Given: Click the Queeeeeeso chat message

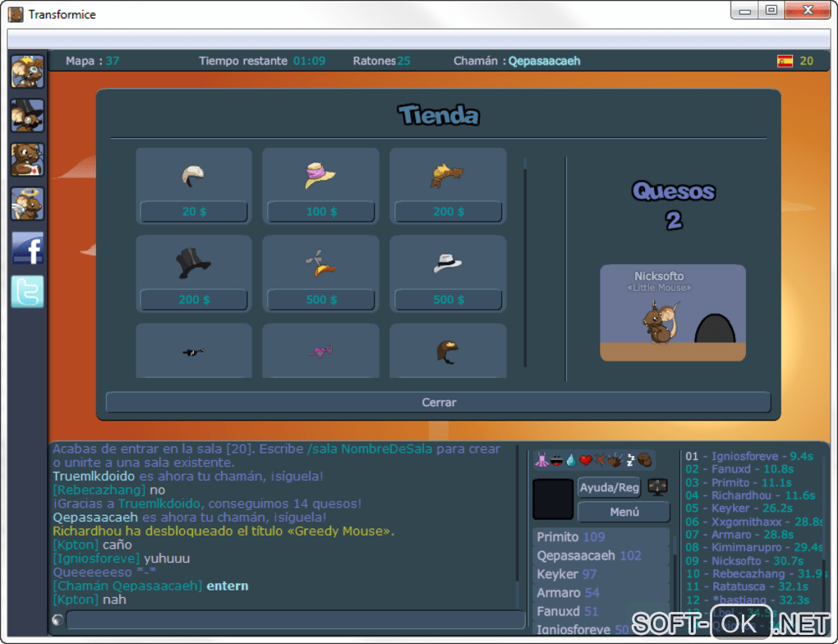Looking at the screenshot, I should point(104,573).
